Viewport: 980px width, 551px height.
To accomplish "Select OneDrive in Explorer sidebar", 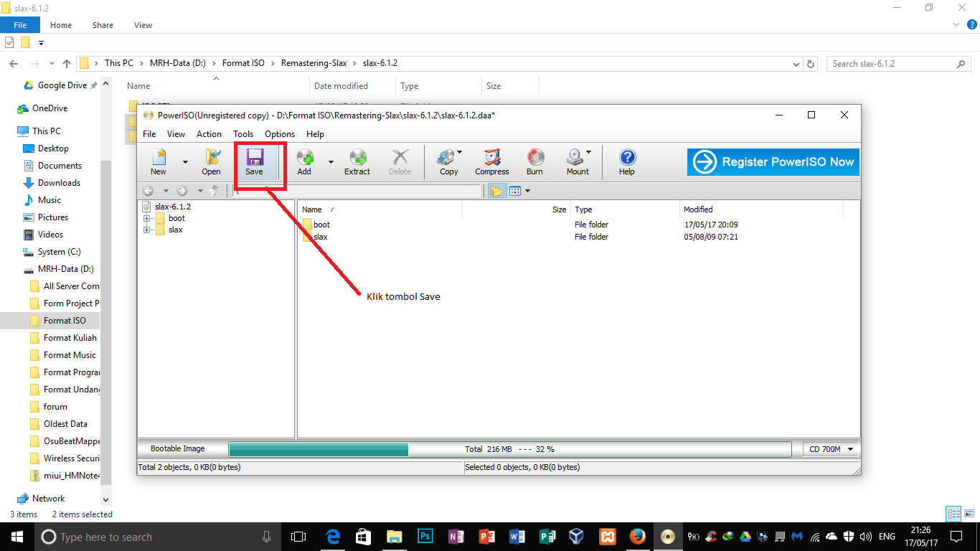I will coord(50,108).
